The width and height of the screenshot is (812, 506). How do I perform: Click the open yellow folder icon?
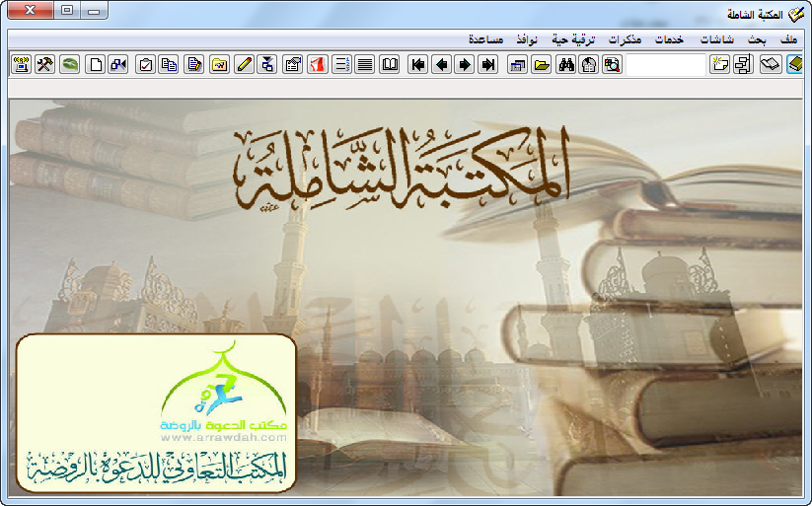click(541, 65)
